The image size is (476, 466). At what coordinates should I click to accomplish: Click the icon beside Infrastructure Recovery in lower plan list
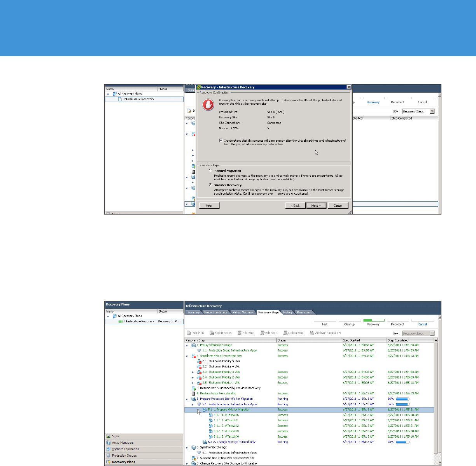[121, 322]
